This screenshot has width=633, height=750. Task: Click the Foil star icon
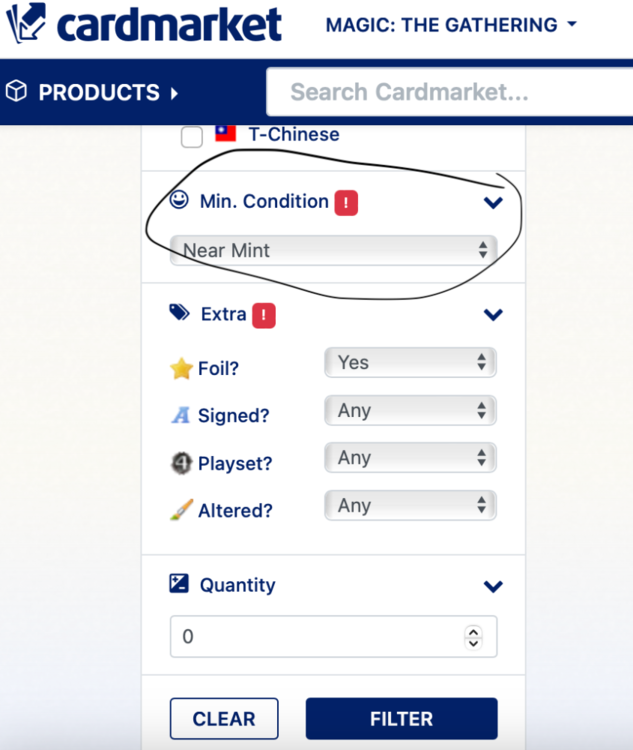tap(181, 369)
